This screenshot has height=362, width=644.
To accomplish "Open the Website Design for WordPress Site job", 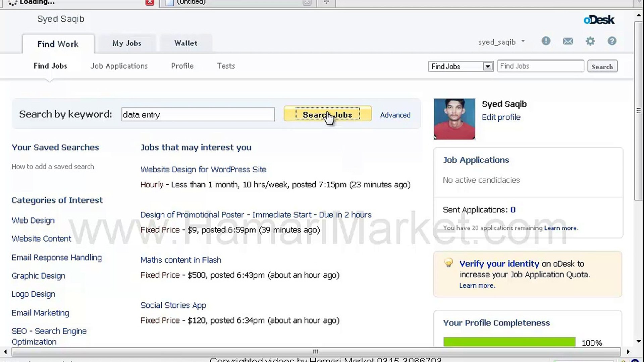I will (x=203, y=169).
